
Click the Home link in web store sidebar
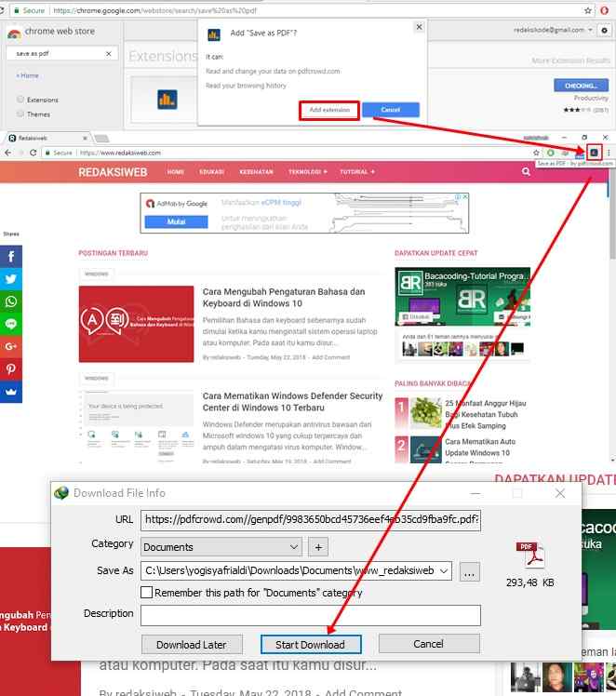[29, 75]
